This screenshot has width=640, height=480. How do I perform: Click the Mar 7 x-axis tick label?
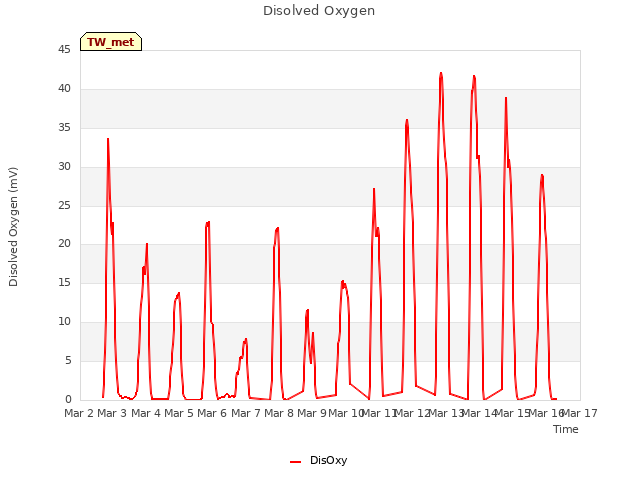(246, 413)
